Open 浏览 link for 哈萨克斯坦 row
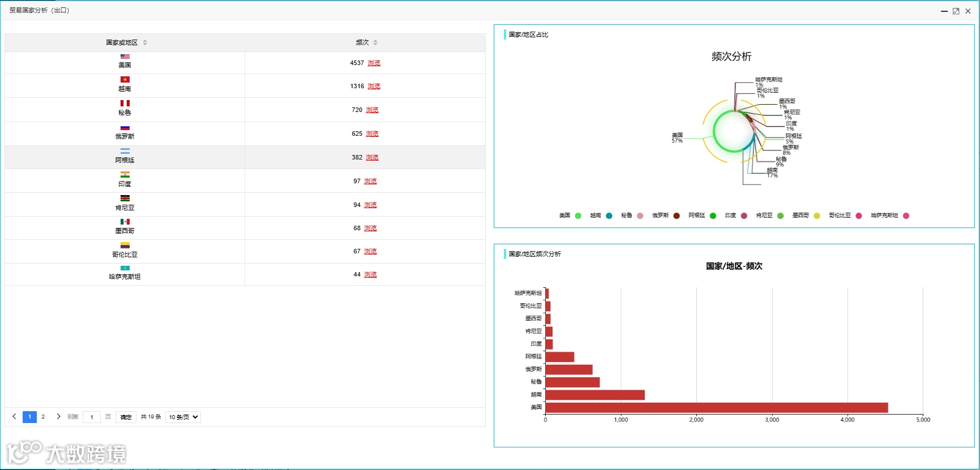This screenshot has width=980, height=470. coord(370,275)
